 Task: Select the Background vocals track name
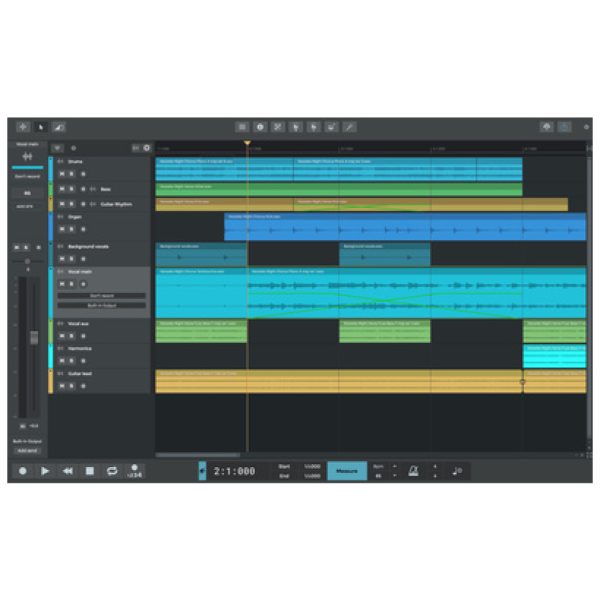click(88, 247)
